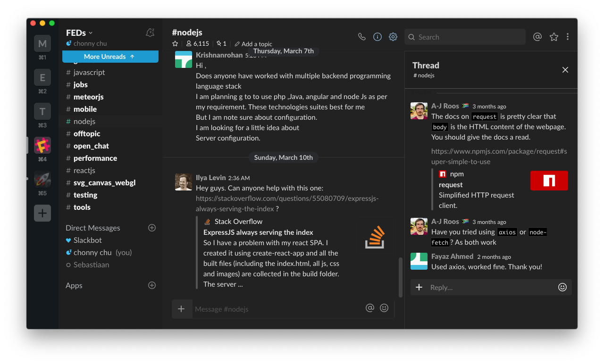604x364 pixels.
Task: Open Krishnanrohan's profile name
Action: (219, 55)
